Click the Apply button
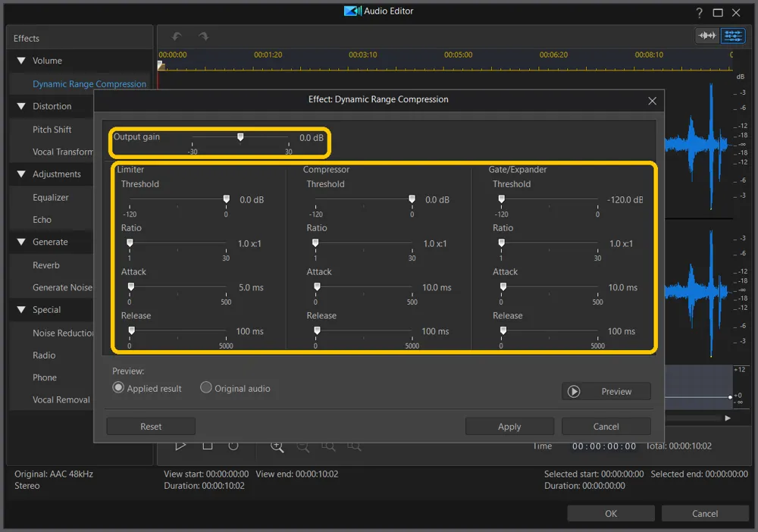Viewport: 758px width, 532px height. pyautogui.click(x=509, y=427)
